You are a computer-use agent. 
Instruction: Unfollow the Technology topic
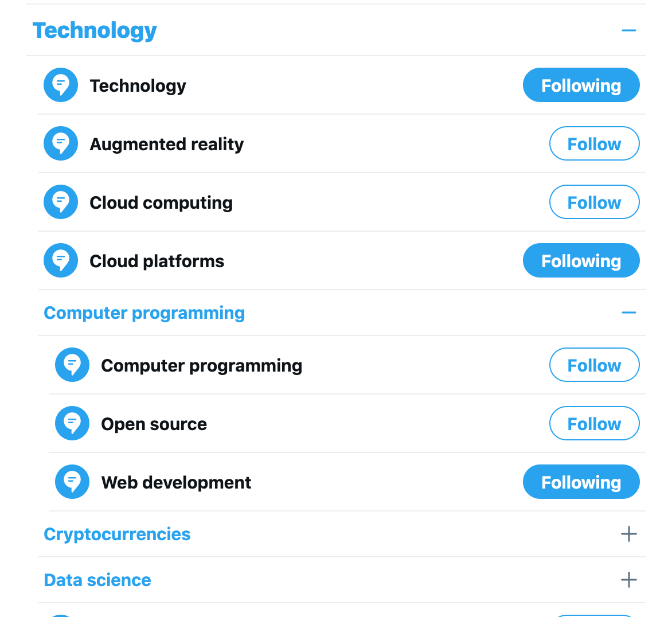581,85
